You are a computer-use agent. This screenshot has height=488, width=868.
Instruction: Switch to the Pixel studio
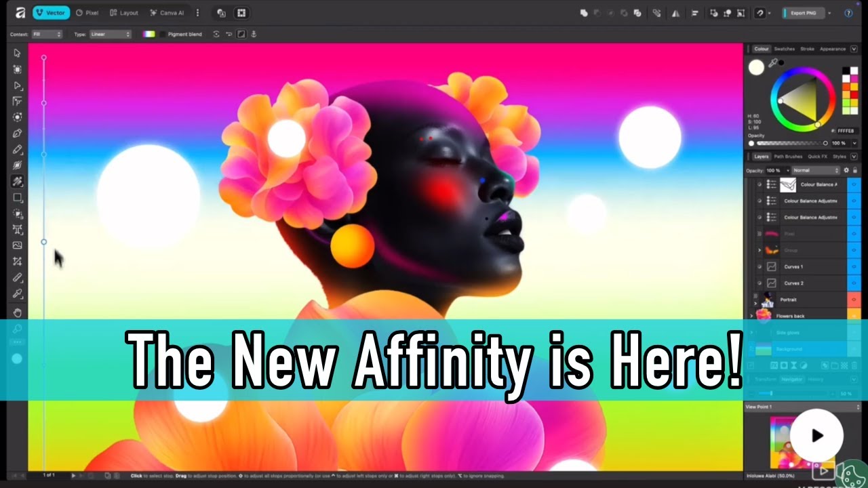87,13
